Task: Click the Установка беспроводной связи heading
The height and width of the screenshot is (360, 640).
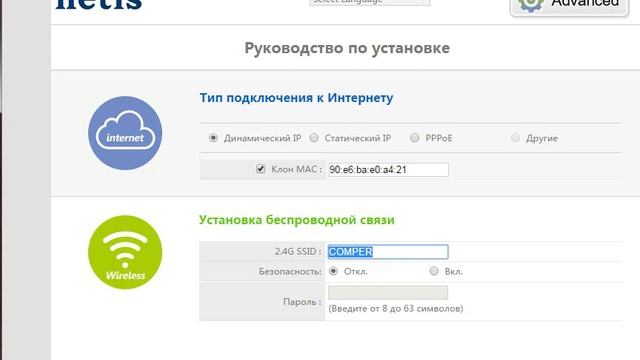Action: (297, 220)
